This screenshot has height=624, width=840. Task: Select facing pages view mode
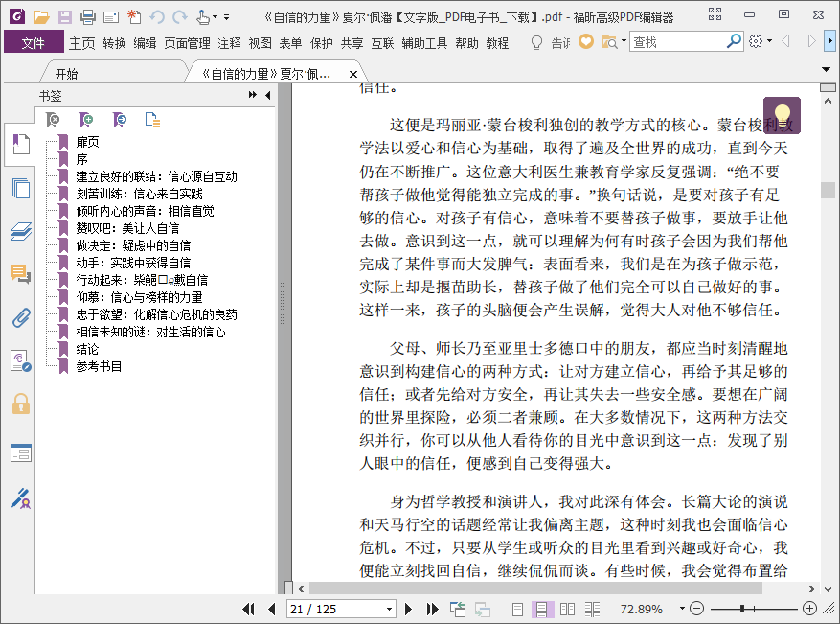[x=567, y=609]
